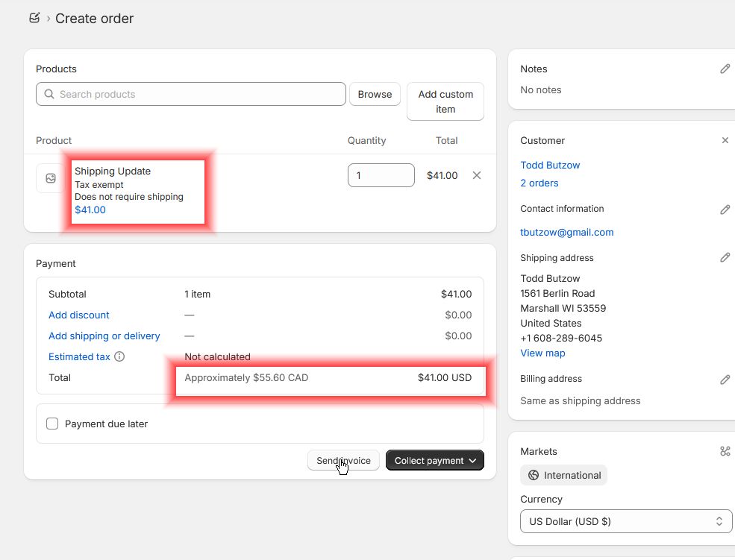Edit shipping address pencil icon
Viewport: 735px width, 560px height.
[725, 257]
